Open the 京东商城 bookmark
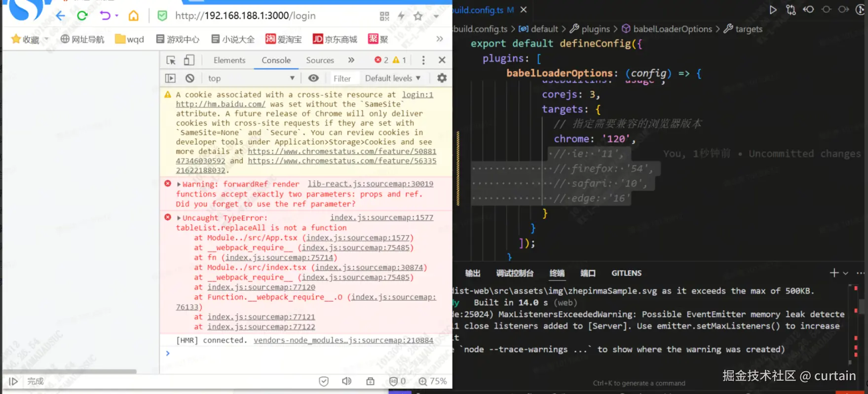 [335, 39]
